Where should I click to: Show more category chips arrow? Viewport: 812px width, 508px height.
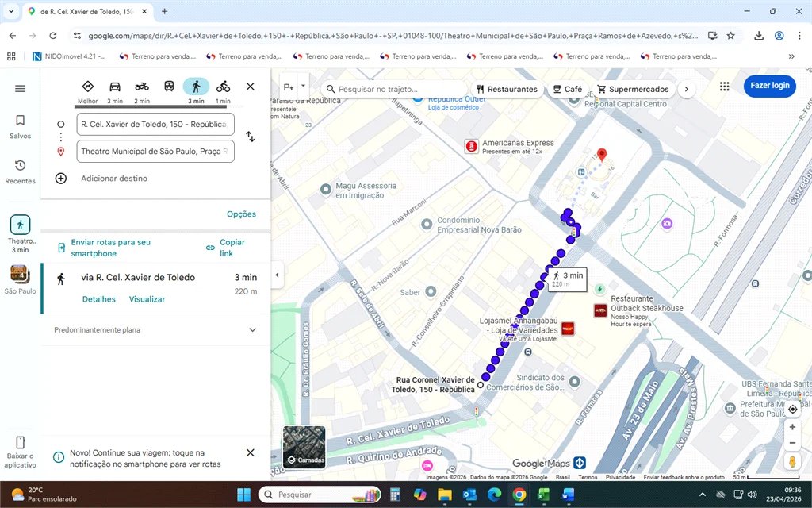(x=687, y=89)
